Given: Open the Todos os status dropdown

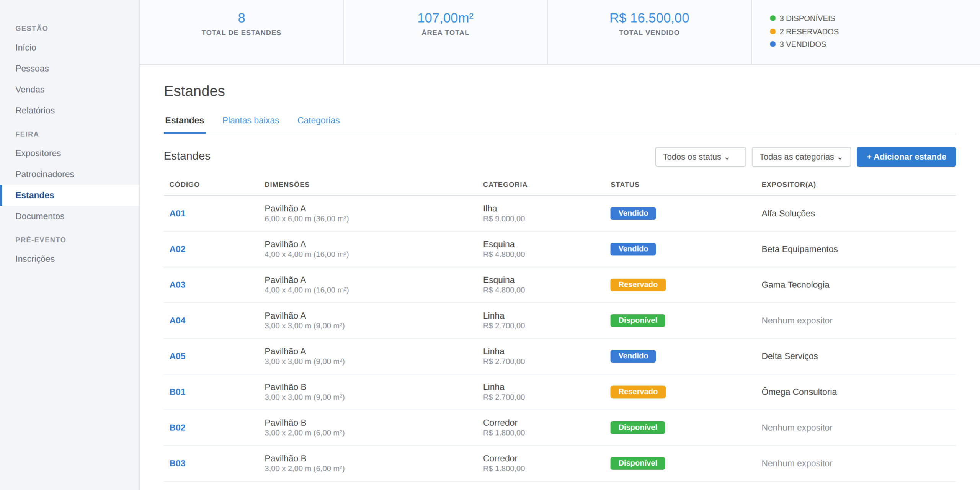Looking at the screenshot, I should pos(700,157).
